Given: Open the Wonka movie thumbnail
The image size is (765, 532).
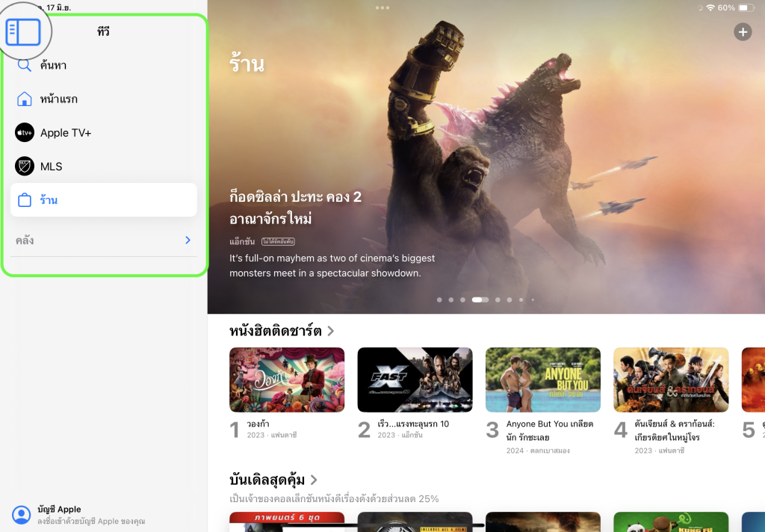Looking at the screenshot, I should tap(287, 380).
